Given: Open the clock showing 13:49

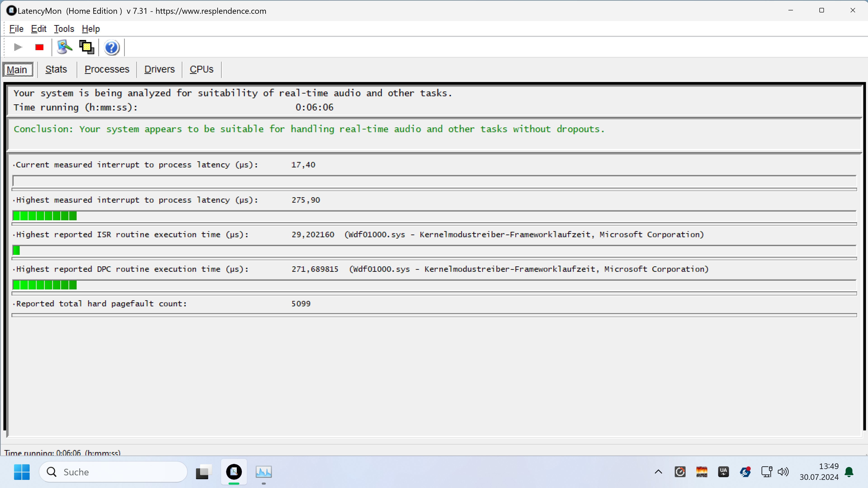Looking at the screenshot, I should pyautogui.click(x=819, y=472).
